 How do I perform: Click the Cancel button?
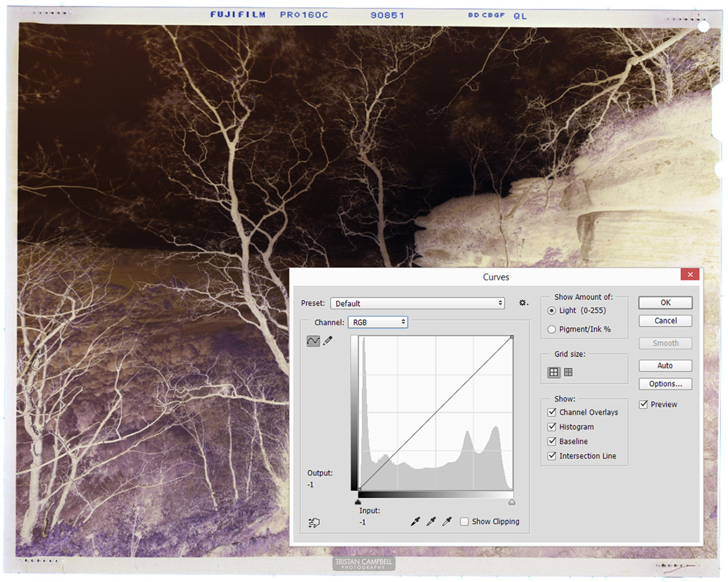(x=665, y=321)
